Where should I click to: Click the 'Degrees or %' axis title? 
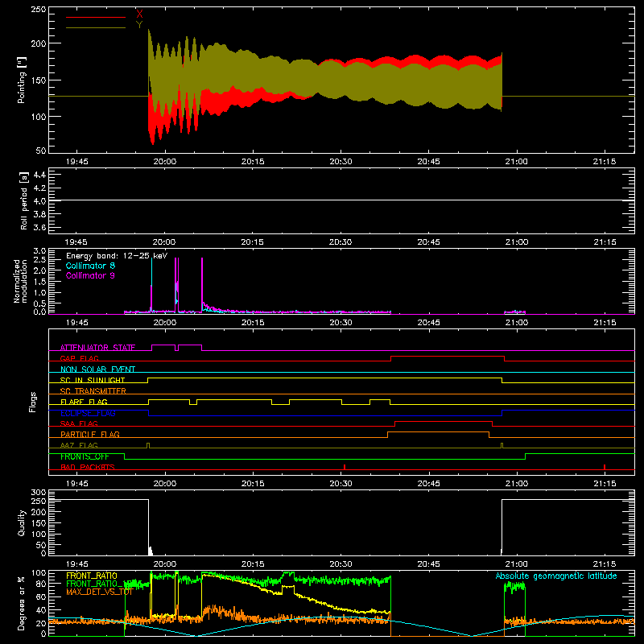pyautogui.click(x=22, y=604)
